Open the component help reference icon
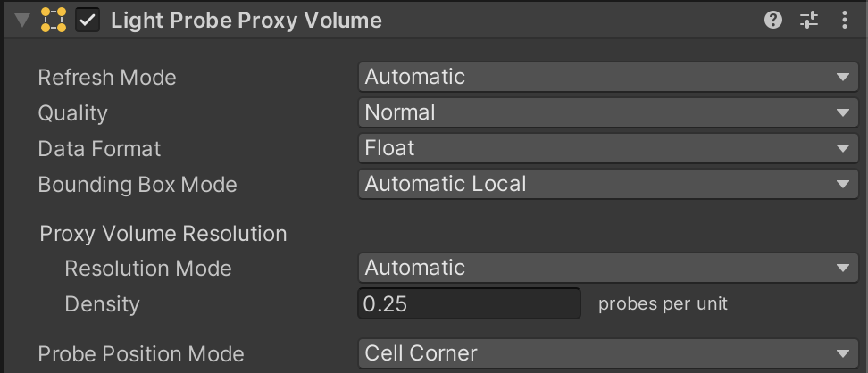The width and height of the screenshot is (868, 373). [x=774, y=20]
